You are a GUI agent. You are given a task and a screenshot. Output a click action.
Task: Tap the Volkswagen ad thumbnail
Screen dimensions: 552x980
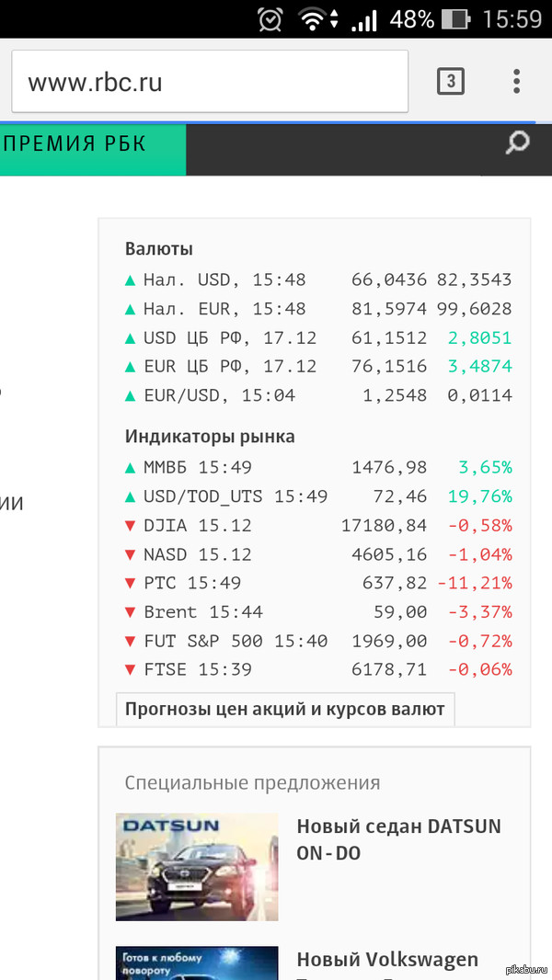197,963
